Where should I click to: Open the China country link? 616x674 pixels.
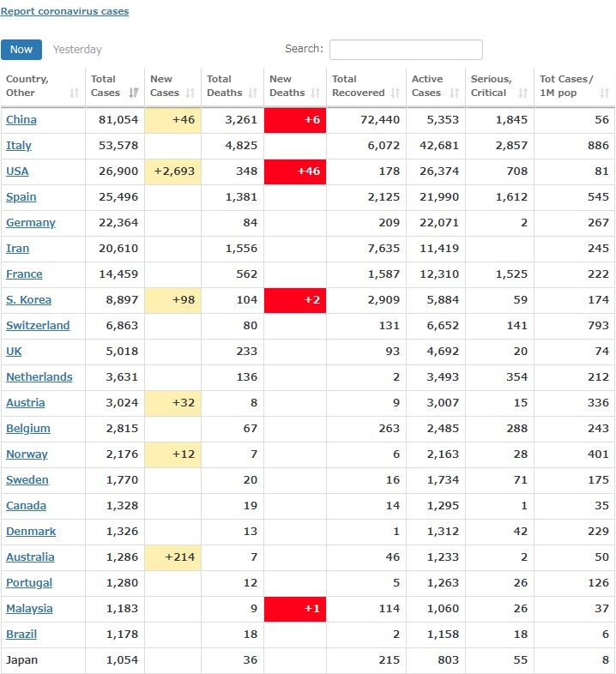coord(21,120)
